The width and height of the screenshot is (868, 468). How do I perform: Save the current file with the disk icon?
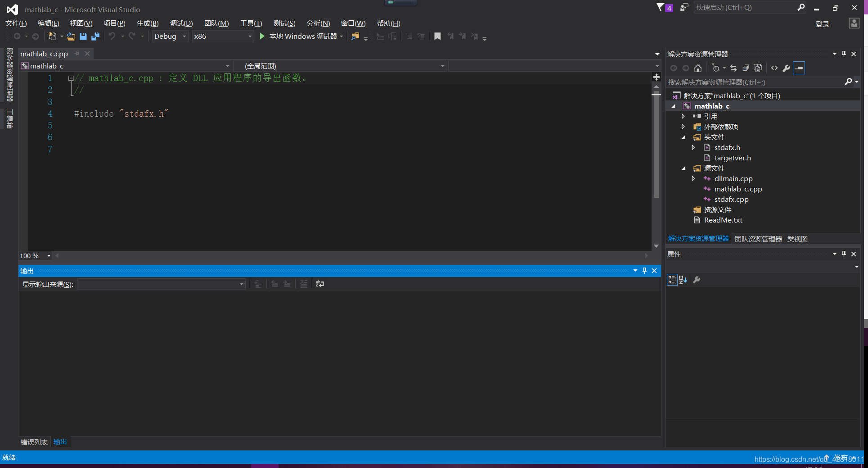point(83,36)
